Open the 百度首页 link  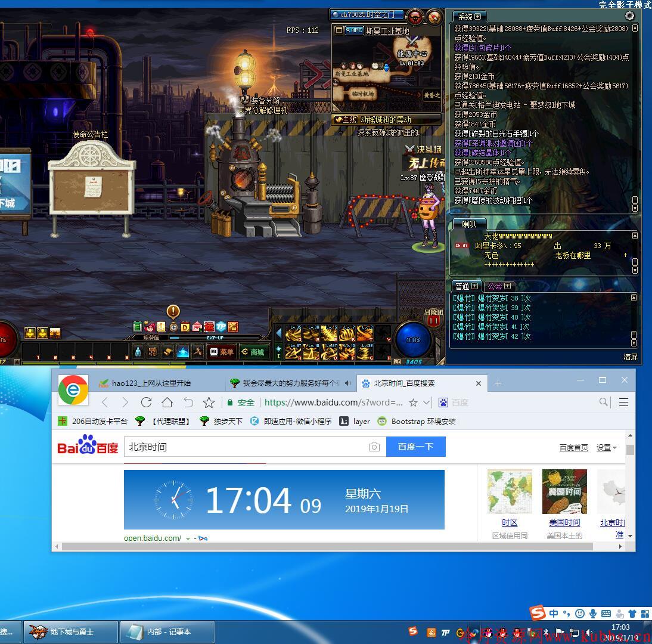(x=574, y=448)
